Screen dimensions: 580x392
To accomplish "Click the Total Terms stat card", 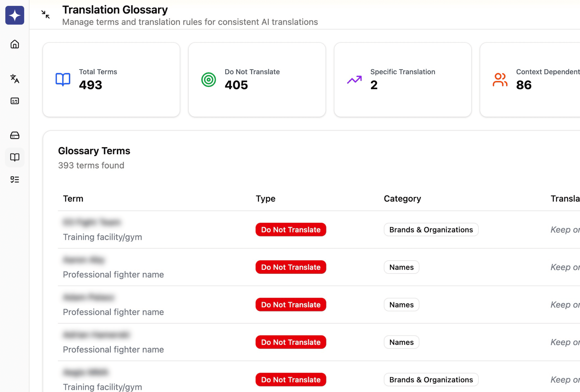I will [x=111, y=80].
